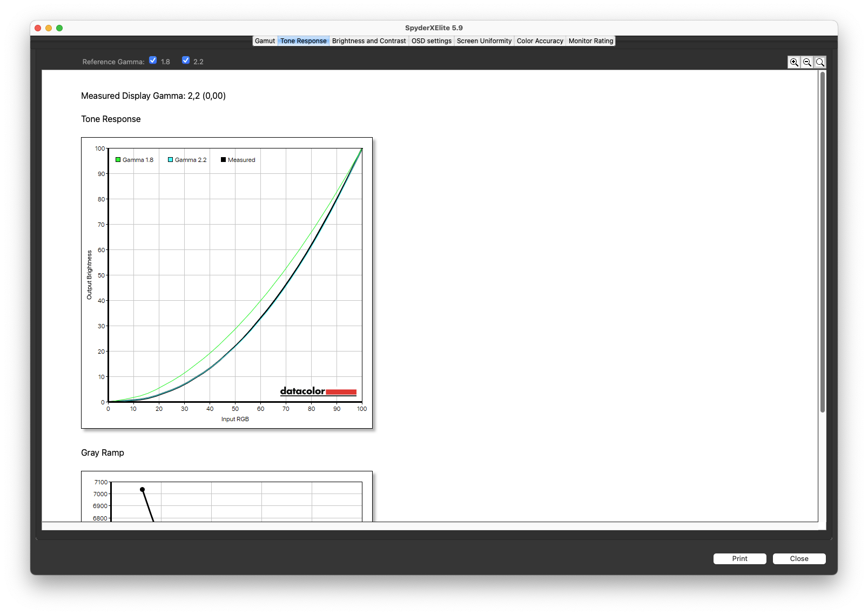
Task: Click the green Gamma 1.8 legend swatch
Action: (x=118, y=160)
